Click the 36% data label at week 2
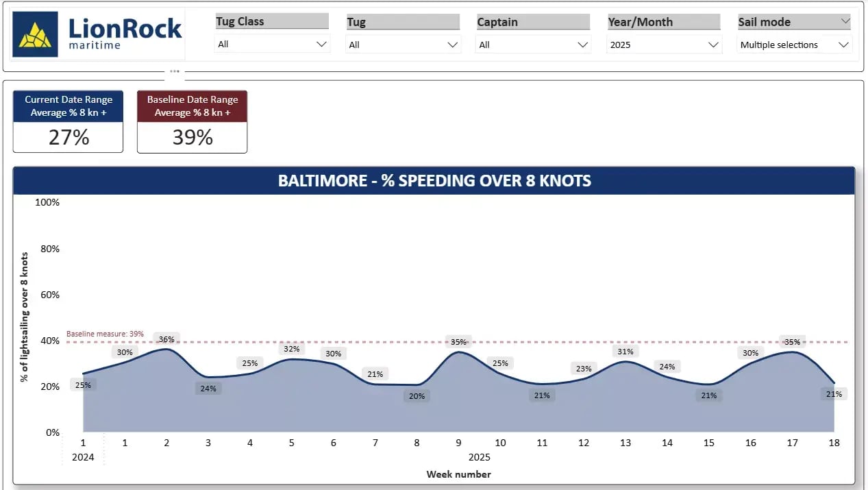This screenshot has height=490, width=868. 166,339
